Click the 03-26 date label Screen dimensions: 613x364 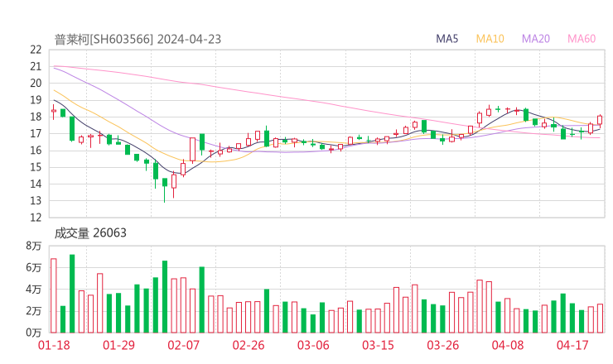tap(442, 345)
